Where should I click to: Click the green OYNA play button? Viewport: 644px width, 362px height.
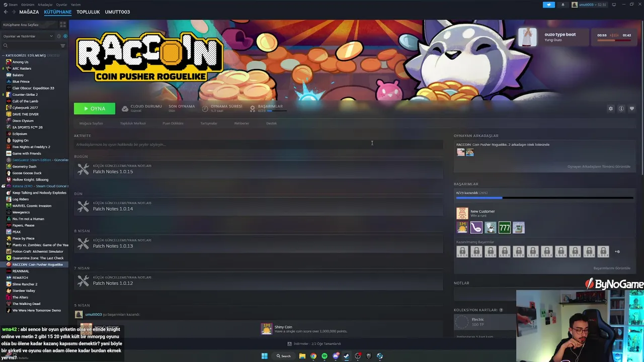[x=95, y=109]
